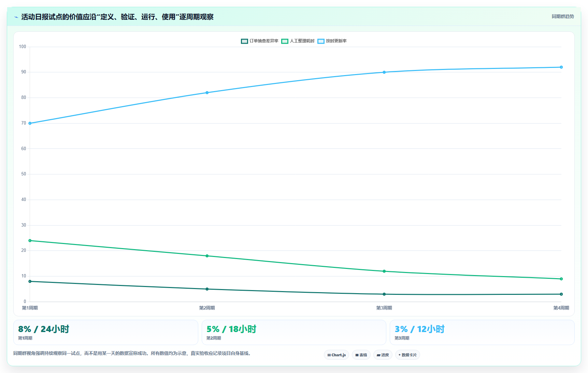588x373 pixels.
Task: Toggle the 订单抽查差异率 legend swatch
Action: 244,41
